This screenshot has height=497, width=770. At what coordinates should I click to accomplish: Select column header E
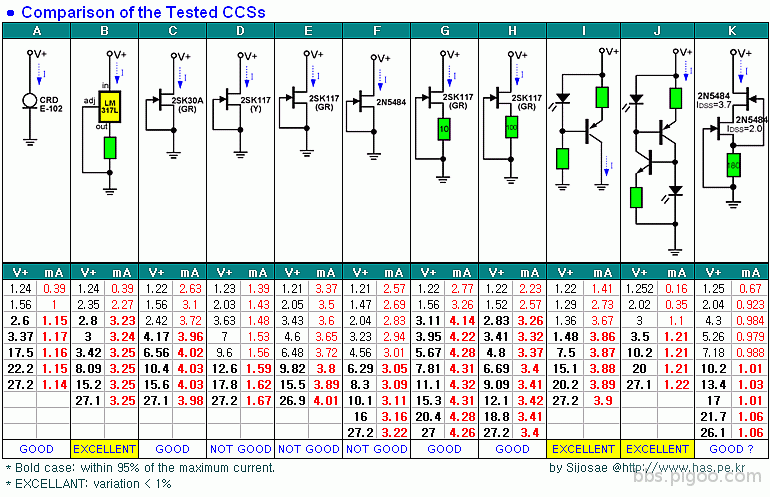(308, 31)
